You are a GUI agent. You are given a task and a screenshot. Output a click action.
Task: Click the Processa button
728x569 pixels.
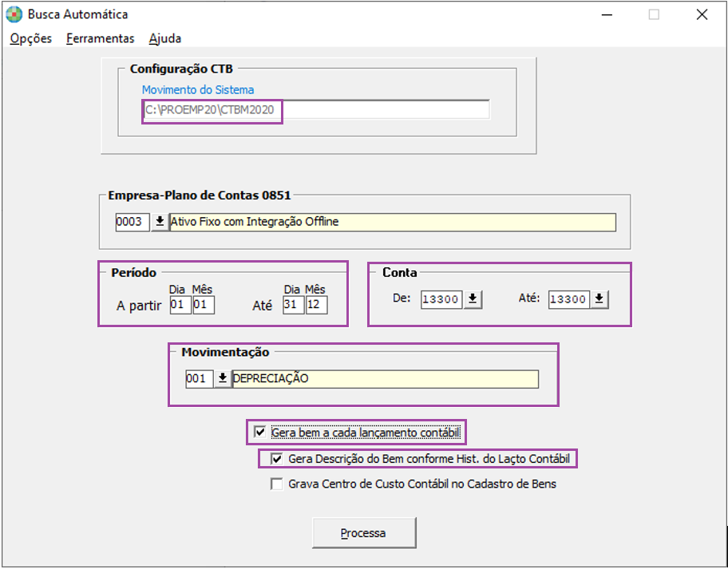click(364, 533)
